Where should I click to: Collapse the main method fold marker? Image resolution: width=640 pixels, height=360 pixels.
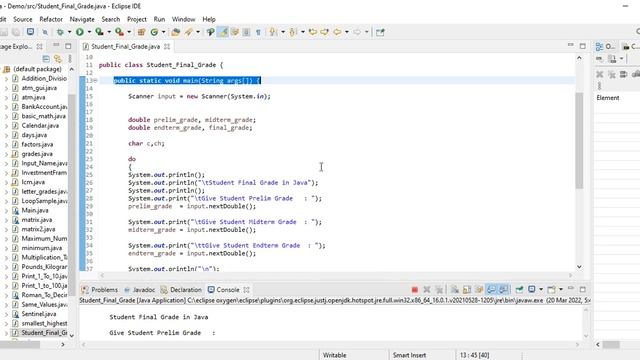click(x=95, y=80)
